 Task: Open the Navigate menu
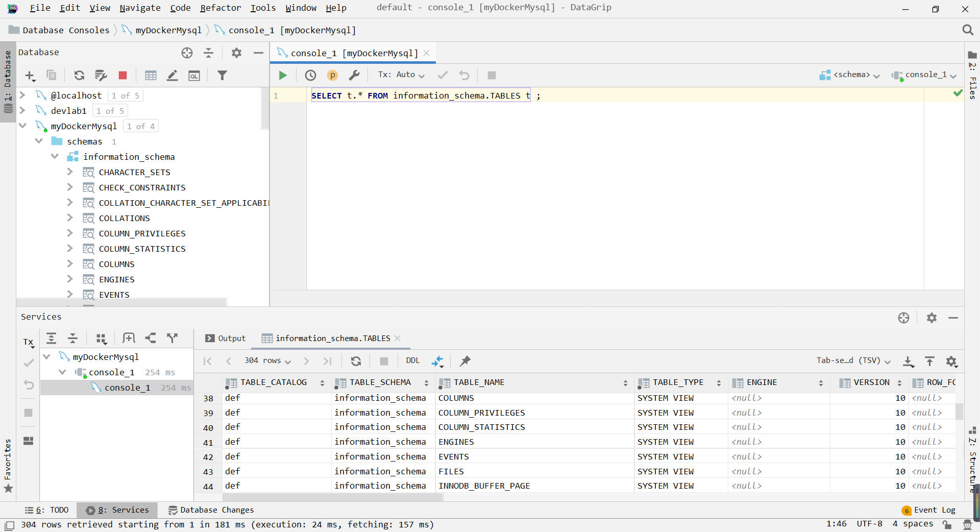(x=140, y=8)
